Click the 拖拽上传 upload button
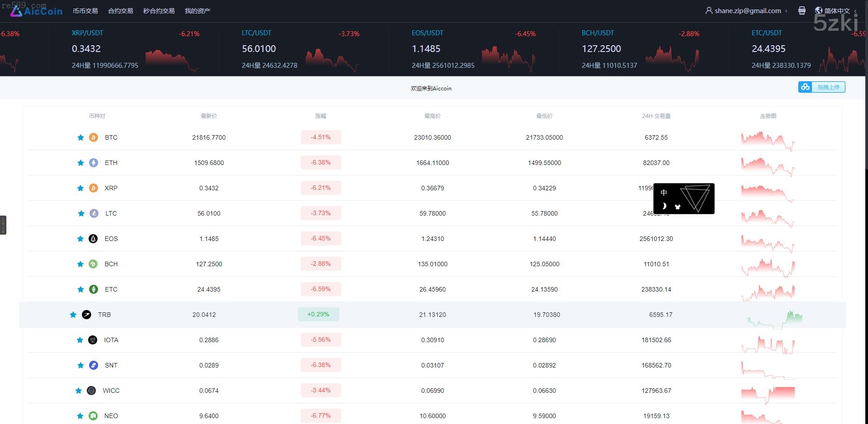This screenshot has height=424, width=868. (828, 87)
